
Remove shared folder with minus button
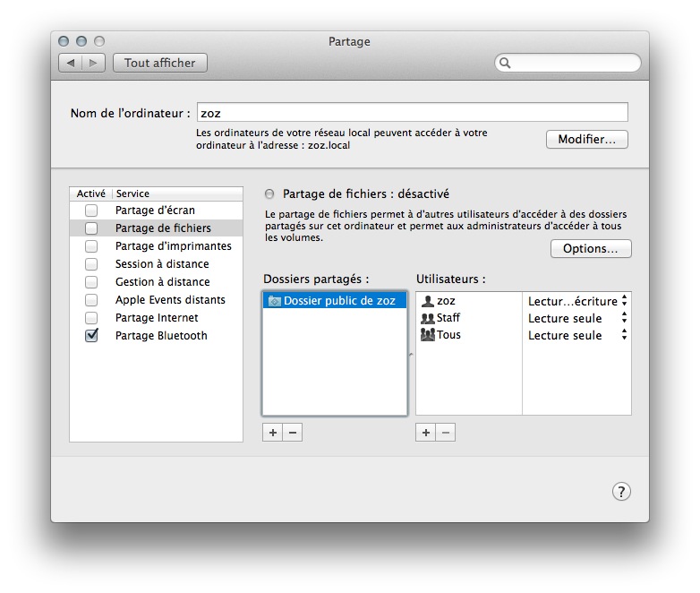coord(293,433)
